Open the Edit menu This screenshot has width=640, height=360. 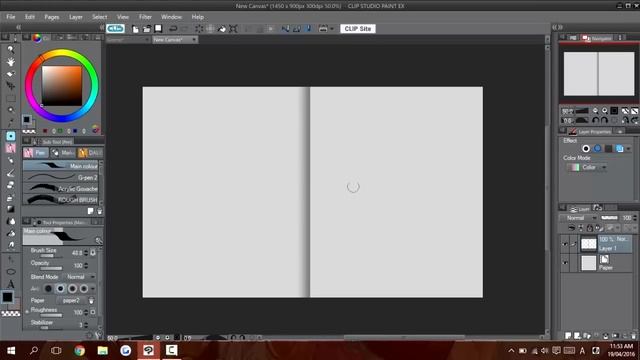30,17
